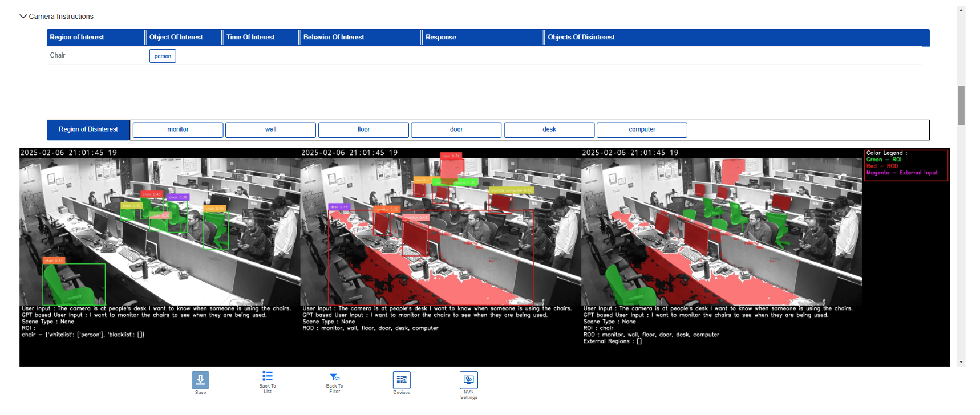This screenshot has height=415, width=980.
Task: Click the Region of Interest column header
Action: [x=77, y=37]
